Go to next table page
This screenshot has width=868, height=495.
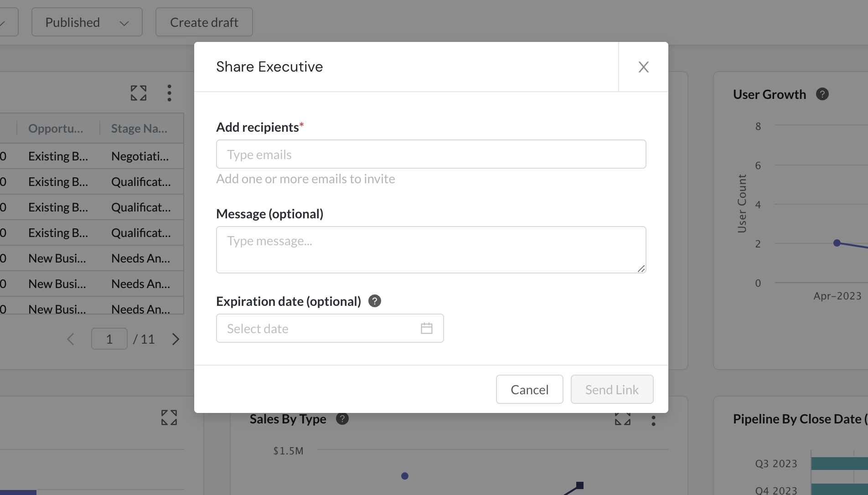pyautogui.click(x=176, y=339)
